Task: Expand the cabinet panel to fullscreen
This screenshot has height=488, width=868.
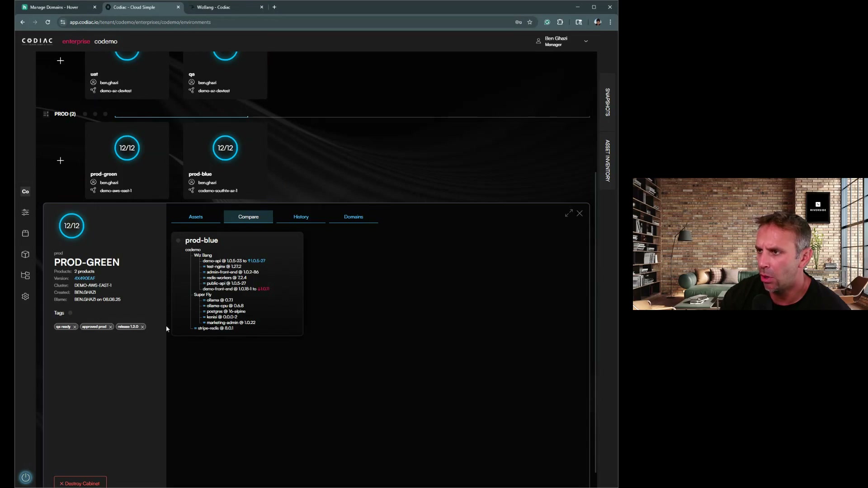Action: [568, 213]
